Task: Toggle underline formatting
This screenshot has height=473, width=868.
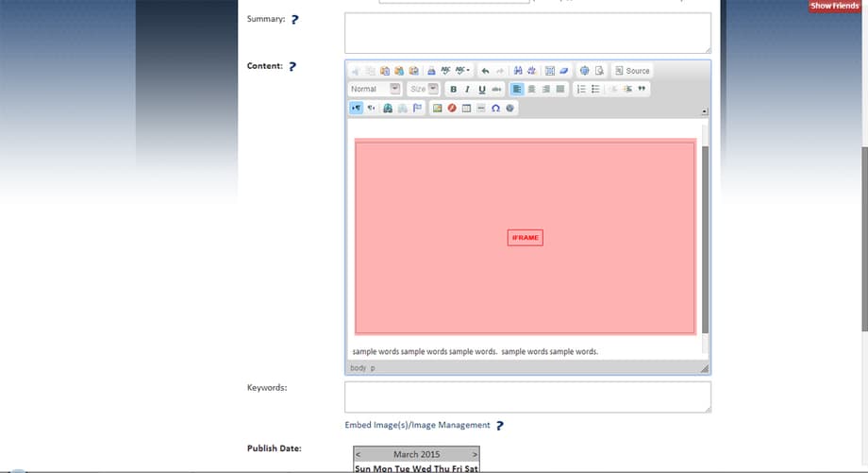Action: [x=482, y=89]
